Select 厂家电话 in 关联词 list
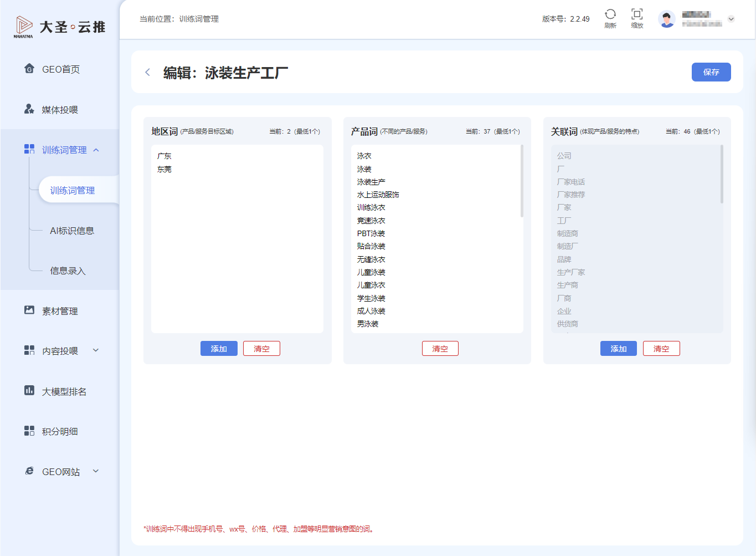The width and height of the screenshot is (756, 556). tap(571, 182)
